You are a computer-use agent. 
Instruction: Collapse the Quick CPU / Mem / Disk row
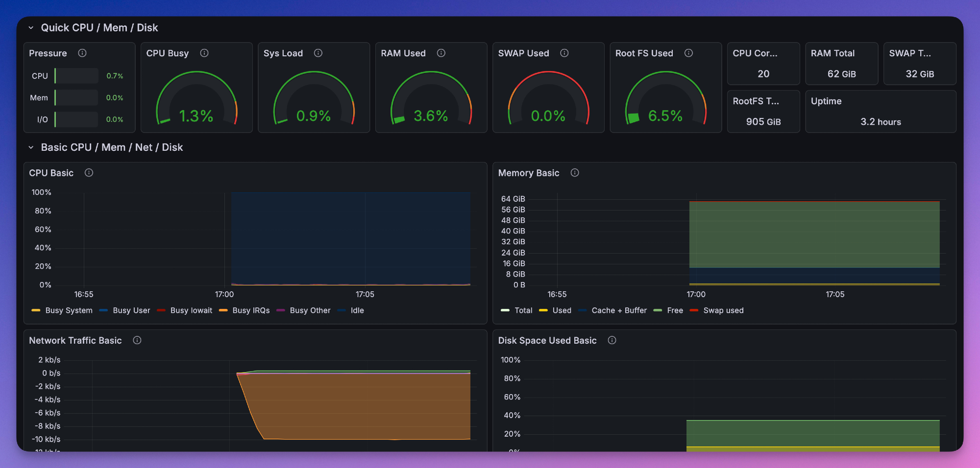pos(31,28)
